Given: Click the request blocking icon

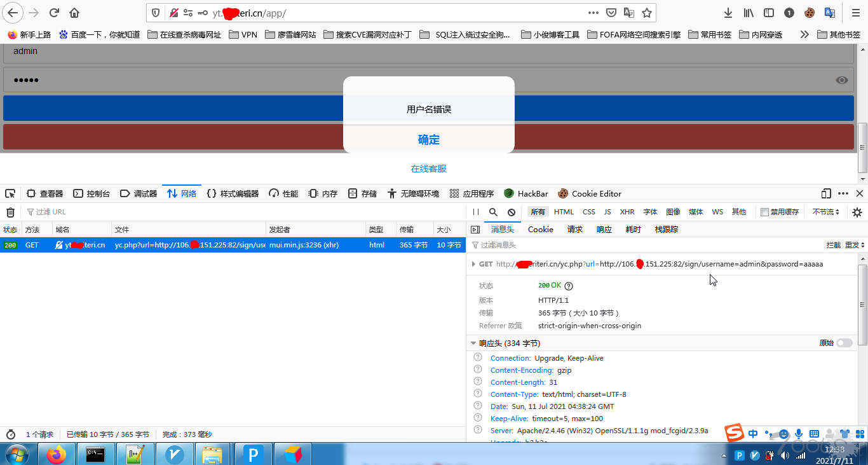Looking at the screenshot, I should tap(512, 212).
